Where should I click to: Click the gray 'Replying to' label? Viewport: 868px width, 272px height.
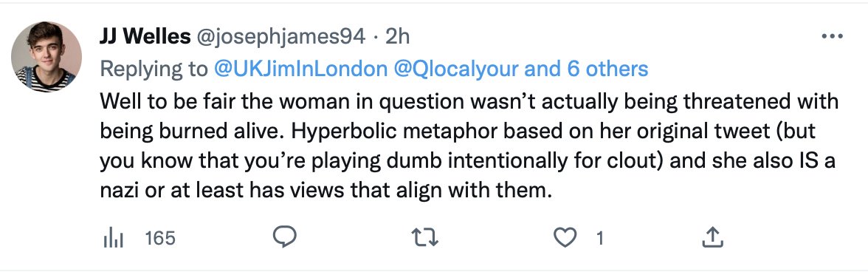click(x=154, y=69)
